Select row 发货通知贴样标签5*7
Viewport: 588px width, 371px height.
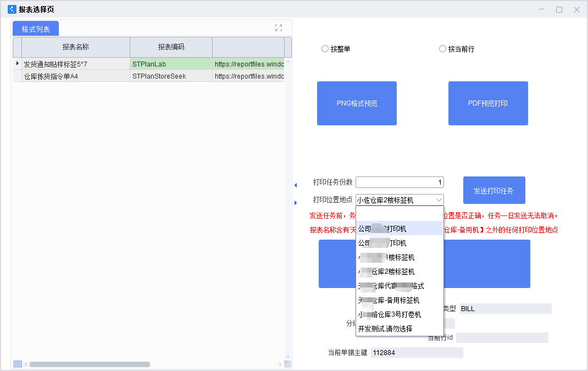click(x=76, y=64)
